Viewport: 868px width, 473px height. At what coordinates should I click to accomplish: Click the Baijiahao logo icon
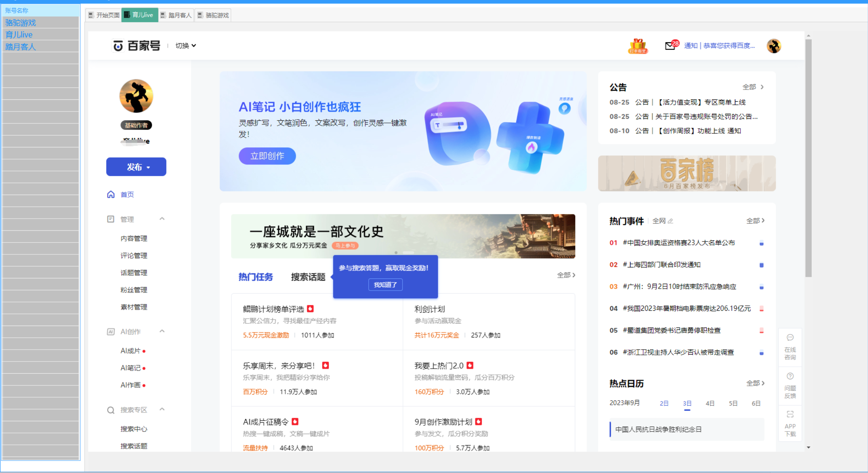click(118, 46)
